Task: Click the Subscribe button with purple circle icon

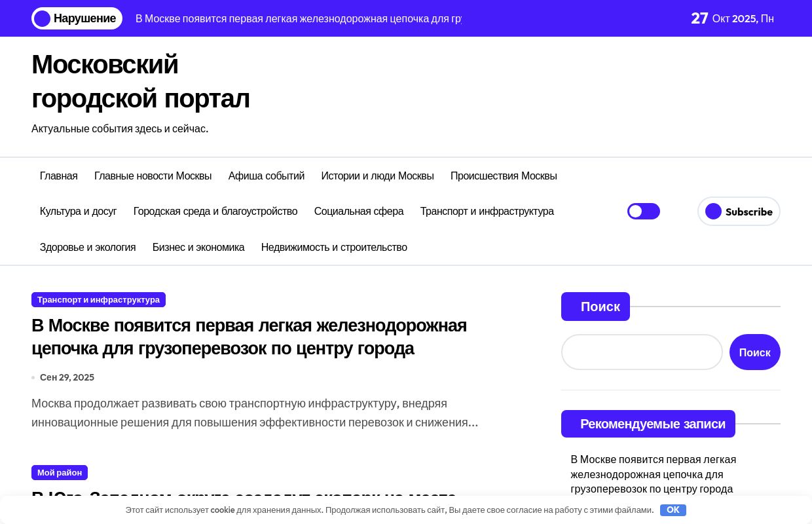Action: (739, 212)
